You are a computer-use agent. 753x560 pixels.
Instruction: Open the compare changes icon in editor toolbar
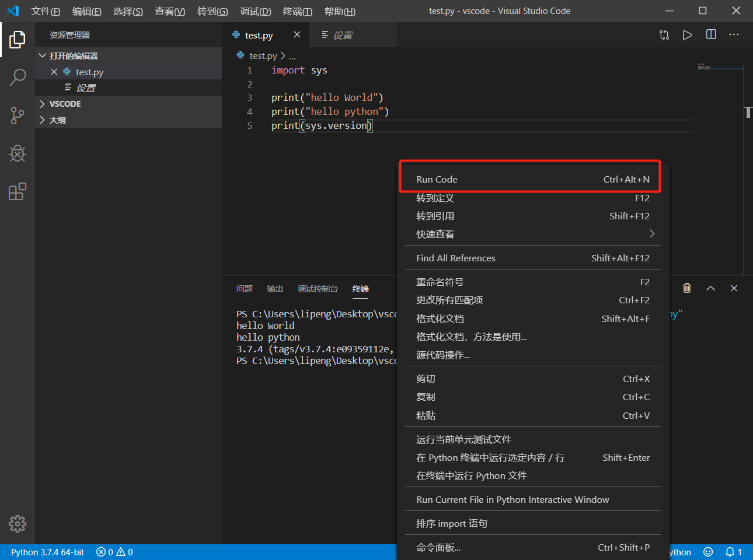[x=664, y=35]
